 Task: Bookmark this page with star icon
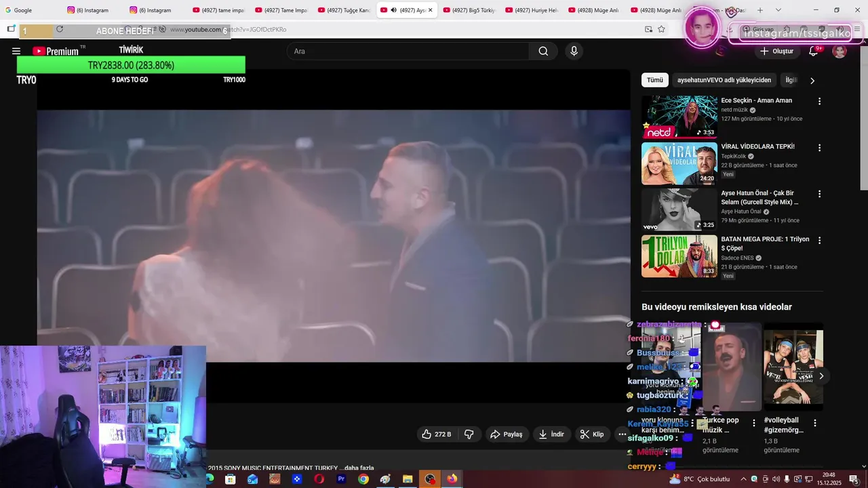click(x=661, y=29)
